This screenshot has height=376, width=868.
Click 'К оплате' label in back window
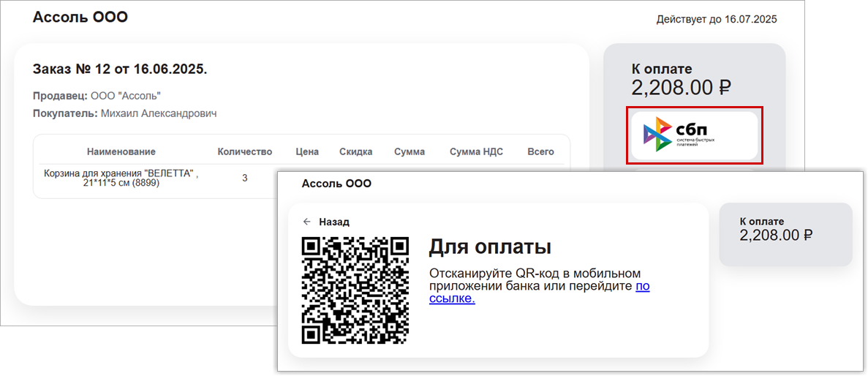[662, 69]
